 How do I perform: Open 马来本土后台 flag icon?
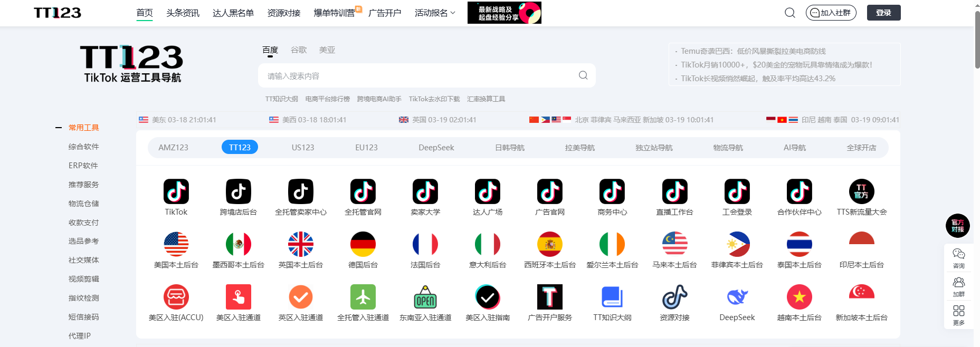[675, 244]
